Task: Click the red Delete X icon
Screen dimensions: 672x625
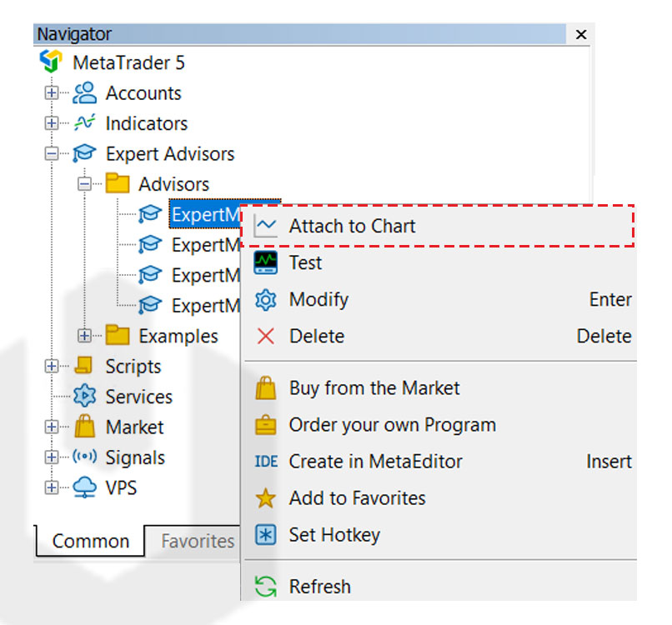Action: point(266,337)
